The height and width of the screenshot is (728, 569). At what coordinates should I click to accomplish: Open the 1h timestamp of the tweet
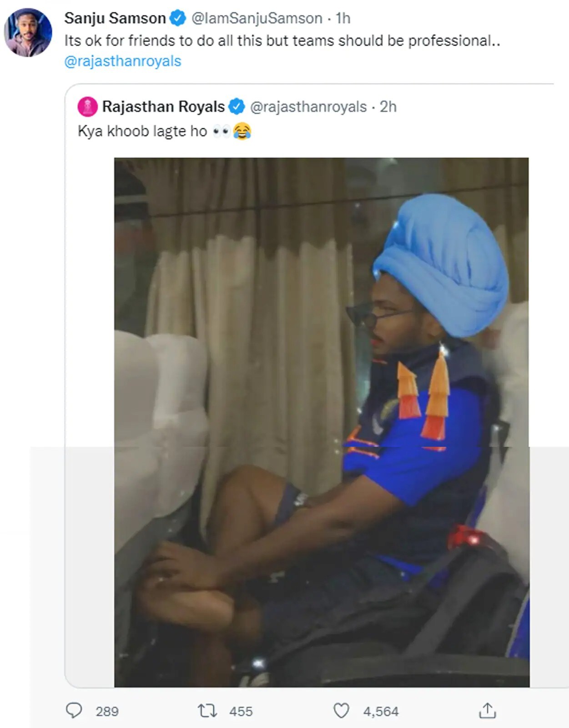(343, 18)
